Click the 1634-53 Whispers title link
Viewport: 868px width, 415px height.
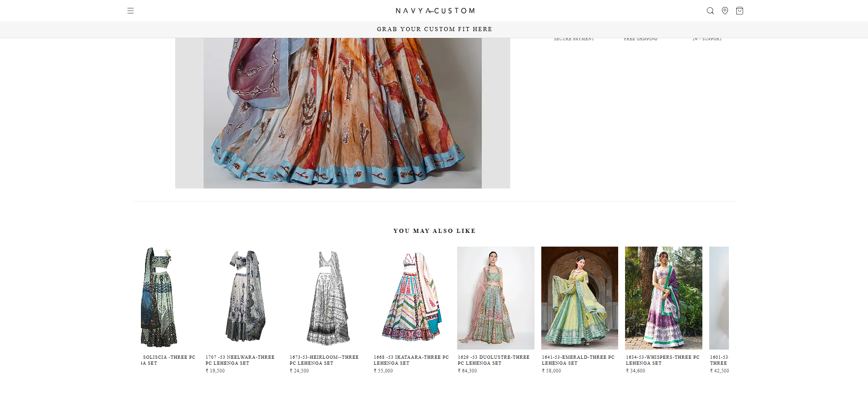[x=663, y=360]
